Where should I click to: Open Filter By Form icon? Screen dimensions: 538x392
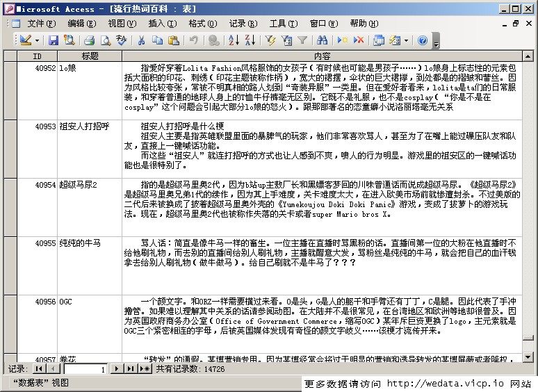[286, 40]
